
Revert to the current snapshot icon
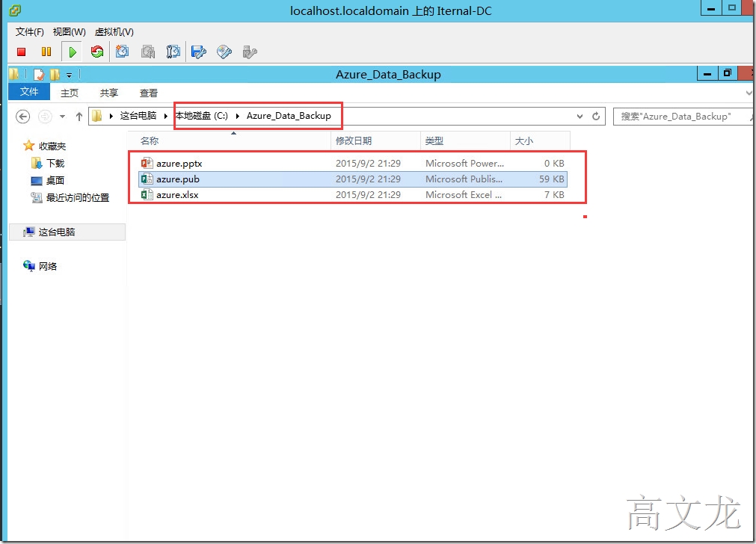(148, 52)
